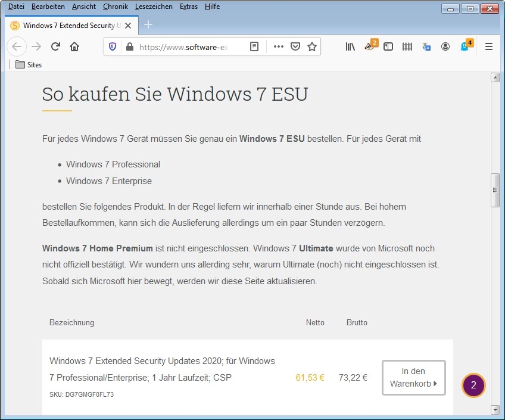Open Firefox account icon
Screen dimensions: 505x420
pyautogui.click(x=445, y=46)
